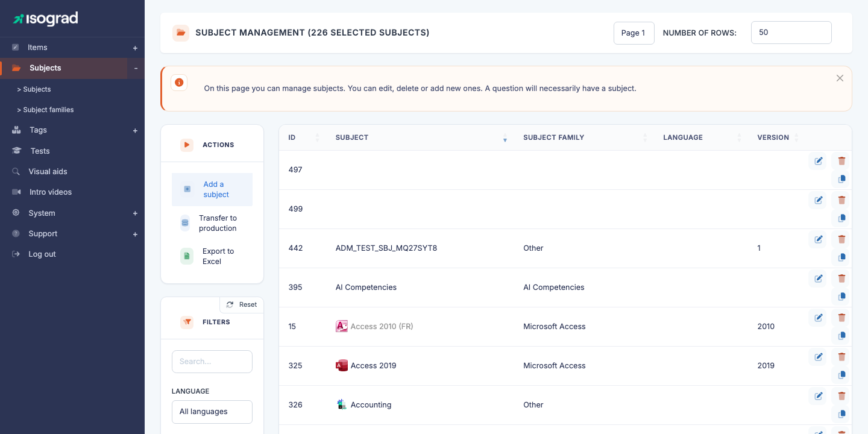Click the Access 2019 subject icon
Screen dimensions: 868x434
click(342, 365)
